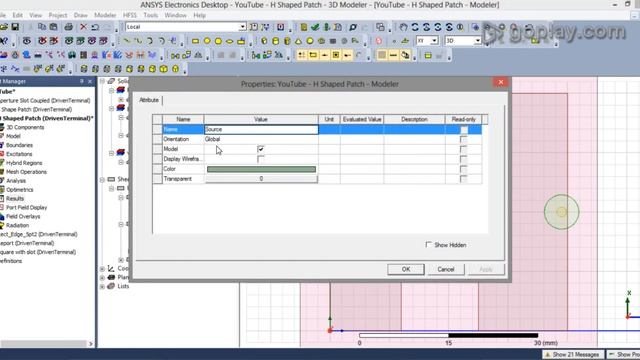Select the Draw box tool
This screenshot has height=360, width=640.
tap(264, 41)
